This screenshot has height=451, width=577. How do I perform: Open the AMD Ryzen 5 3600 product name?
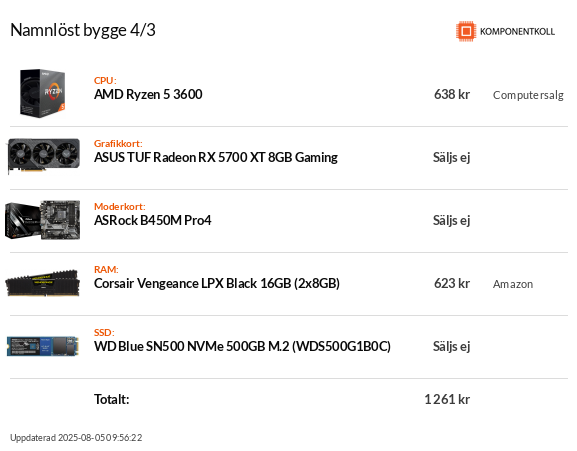point(148,95)
